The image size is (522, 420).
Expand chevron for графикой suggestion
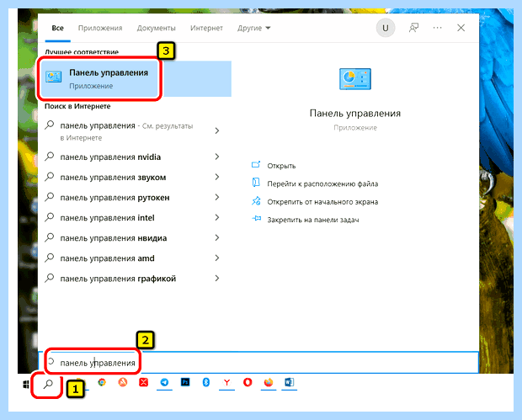[217, 279]
